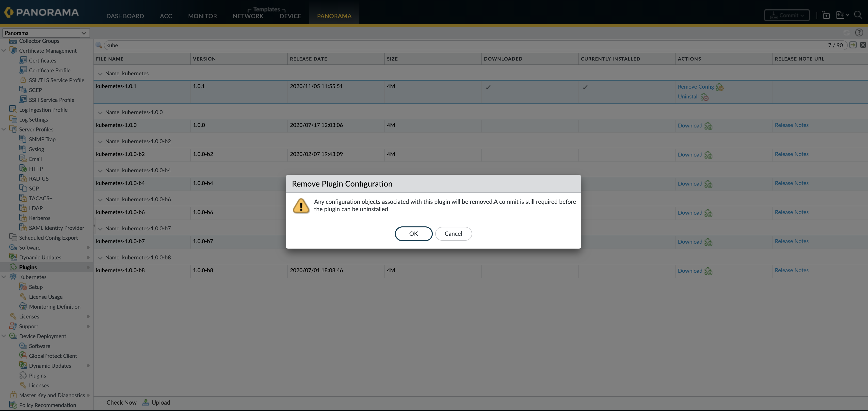Click the Upload icon at bottom
Image resolution: width=868 pixels, height=411 pixels.
pyautogui.click(x=145, y=402)
